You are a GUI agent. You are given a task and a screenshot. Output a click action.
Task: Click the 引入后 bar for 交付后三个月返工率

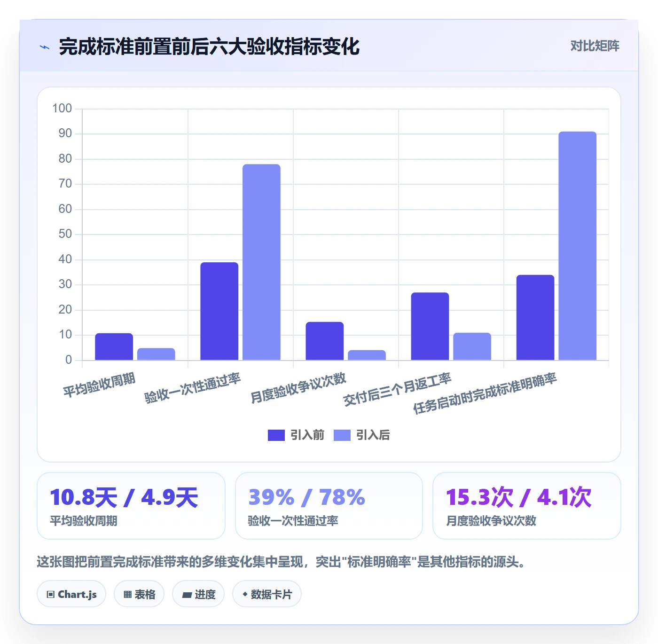point(472,347)
